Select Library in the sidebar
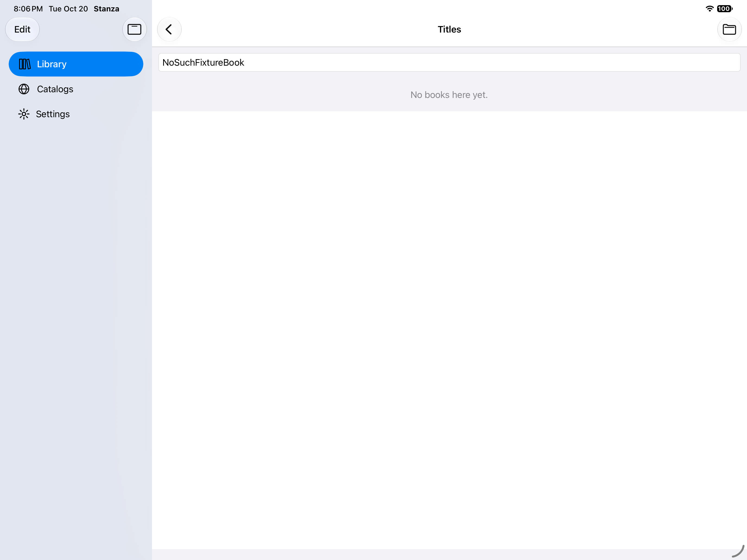Image resolution: width=747 pixels, height=560 pixels. (x=76, y=64)
